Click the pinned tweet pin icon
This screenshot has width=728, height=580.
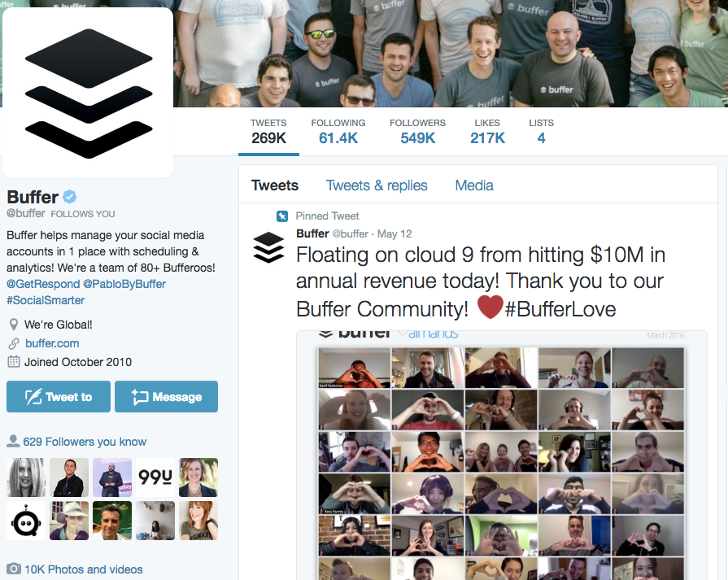tap(281, 216)
